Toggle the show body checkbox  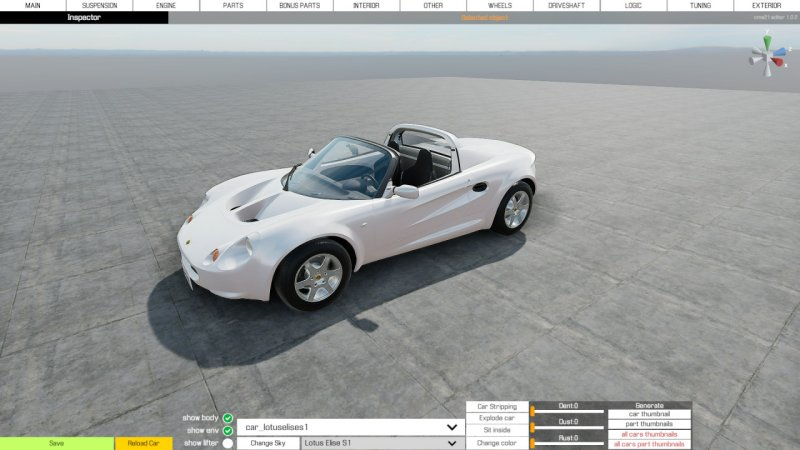coord(228,418)
